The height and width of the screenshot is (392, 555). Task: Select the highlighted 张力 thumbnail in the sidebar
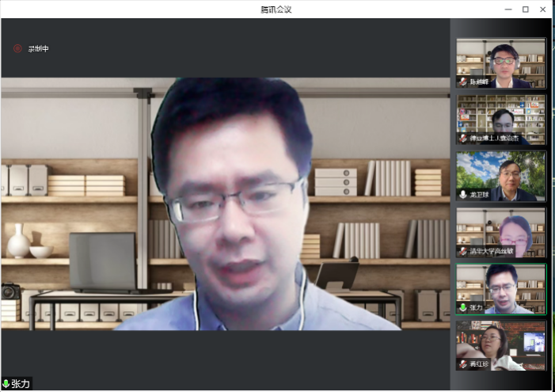pos(501,288)
